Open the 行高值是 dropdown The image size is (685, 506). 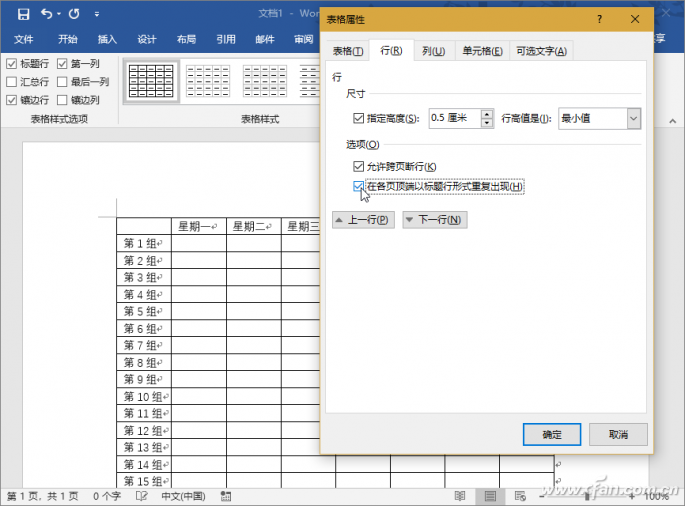[633, 118]
